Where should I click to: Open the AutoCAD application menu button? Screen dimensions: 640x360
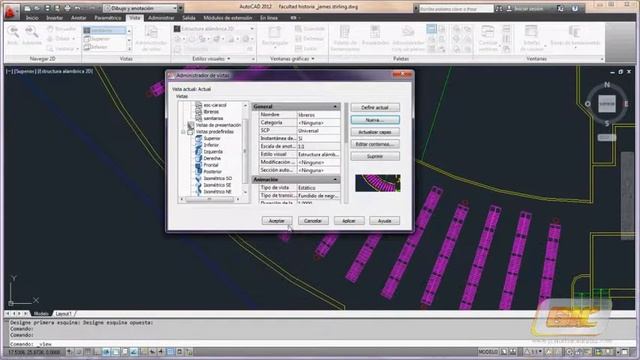tap(11, 11)
